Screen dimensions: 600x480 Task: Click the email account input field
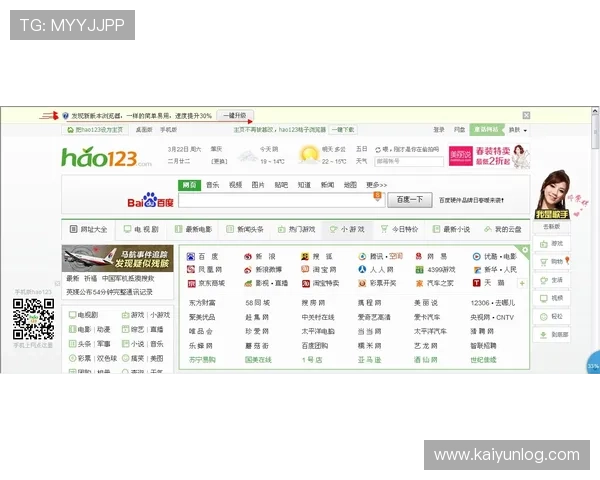pos(409,161)
